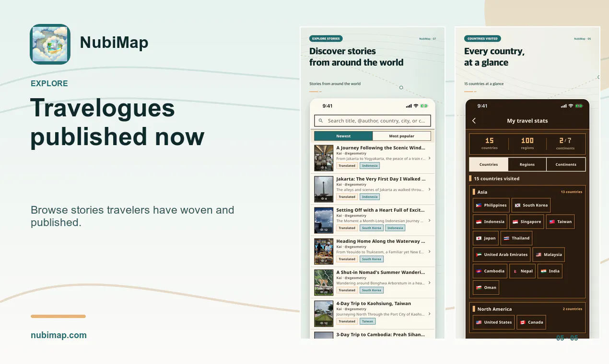Select the United States country chip
Screen dimensions: 609x364
click(x=493, y=322)
